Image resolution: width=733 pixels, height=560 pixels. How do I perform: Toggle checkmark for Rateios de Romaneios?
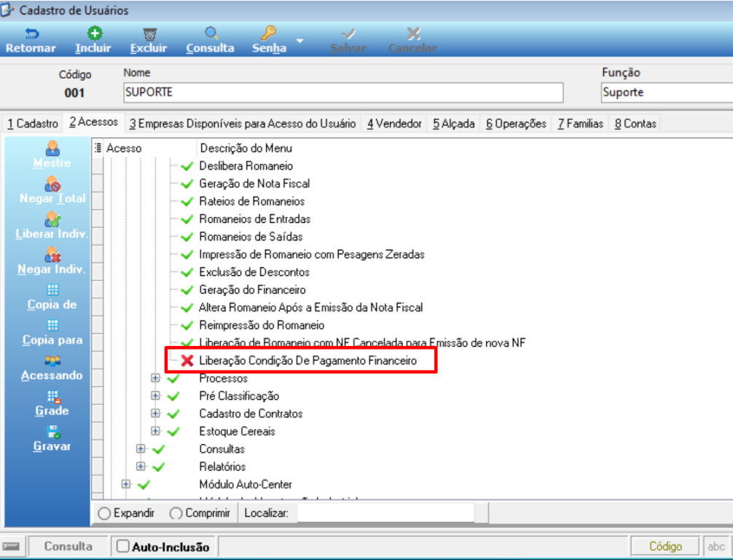pyautogui.click(x=187, y=202)
